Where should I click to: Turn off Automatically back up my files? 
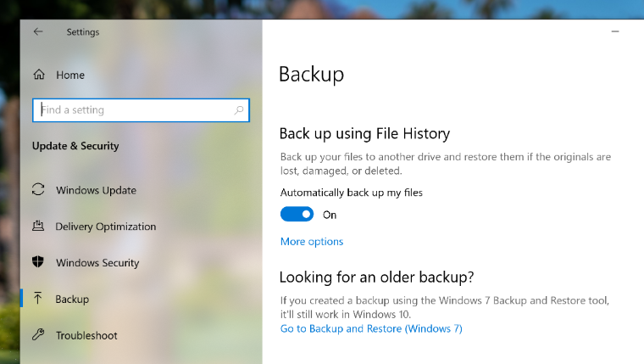[297, 215]
